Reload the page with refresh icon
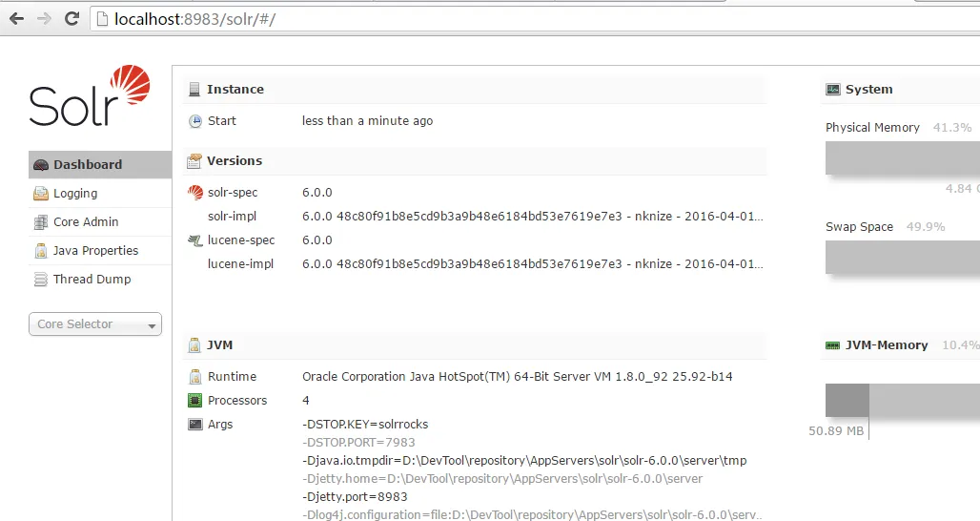Viewport: 980px width, 521px height. 71,18
